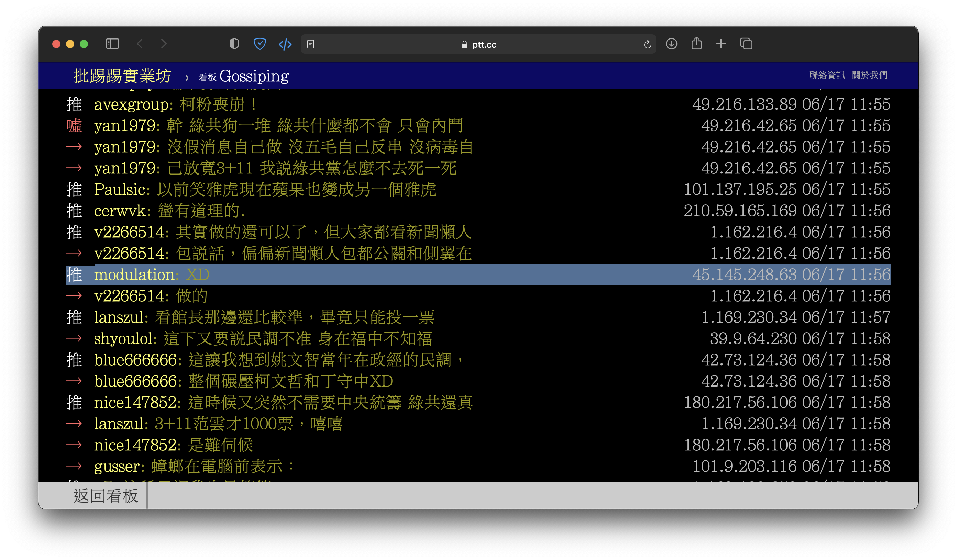The width and height of the screenshot is (957, 560).
Task: Open the 關於我們 link
Action: click(x=869, y=75)
